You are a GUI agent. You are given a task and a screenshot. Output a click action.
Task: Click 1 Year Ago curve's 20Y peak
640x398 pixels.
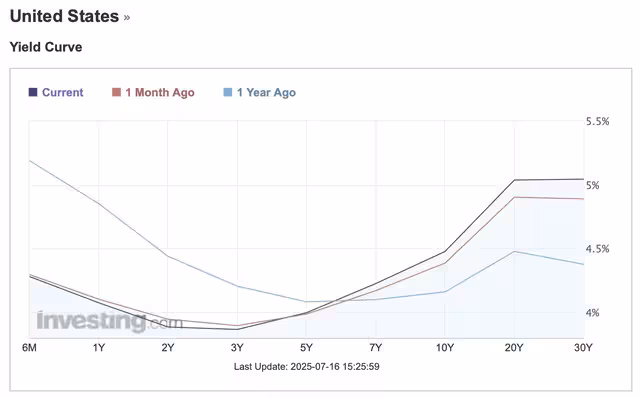(x=514, y=251)
